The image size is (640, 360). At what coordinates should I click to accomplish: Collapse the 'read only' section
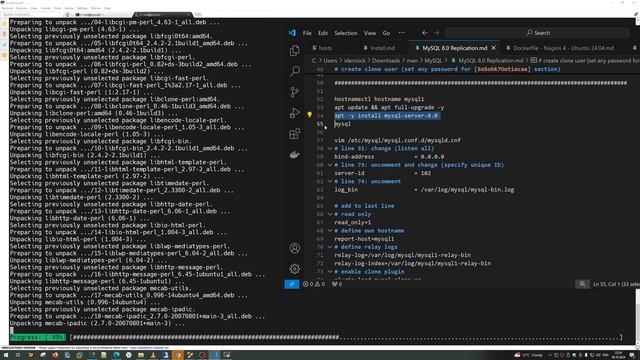coord(330,214)
